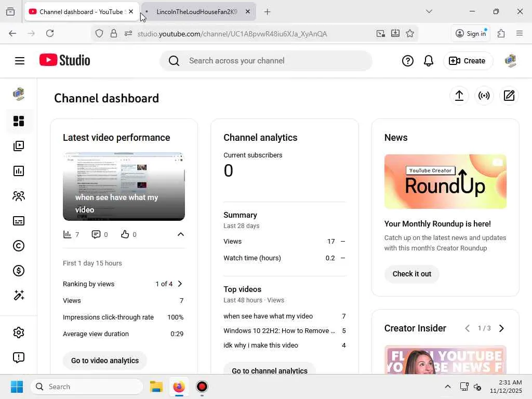The width and height of the screenshot is (532, 399).
Task: Open the list all tabs dropdown
Action: tap(429, 11)
